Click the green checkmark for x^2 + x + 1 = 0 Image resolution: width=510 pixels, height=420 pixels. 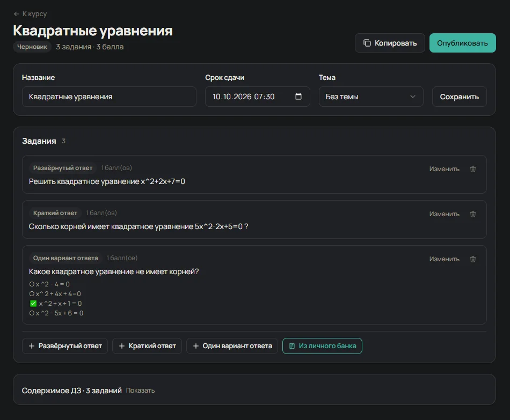(x=33, y=304)
